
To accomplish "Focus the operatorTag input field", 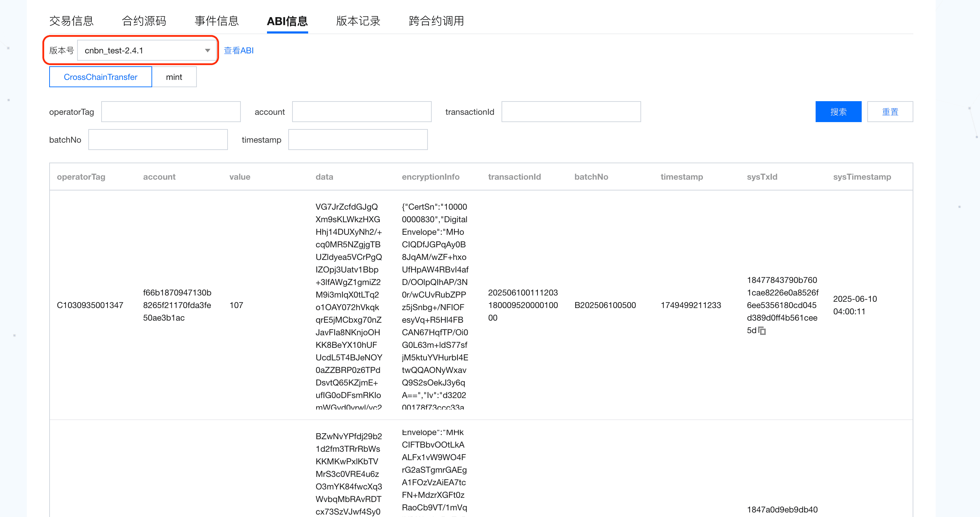I will (x=171, y=112).
